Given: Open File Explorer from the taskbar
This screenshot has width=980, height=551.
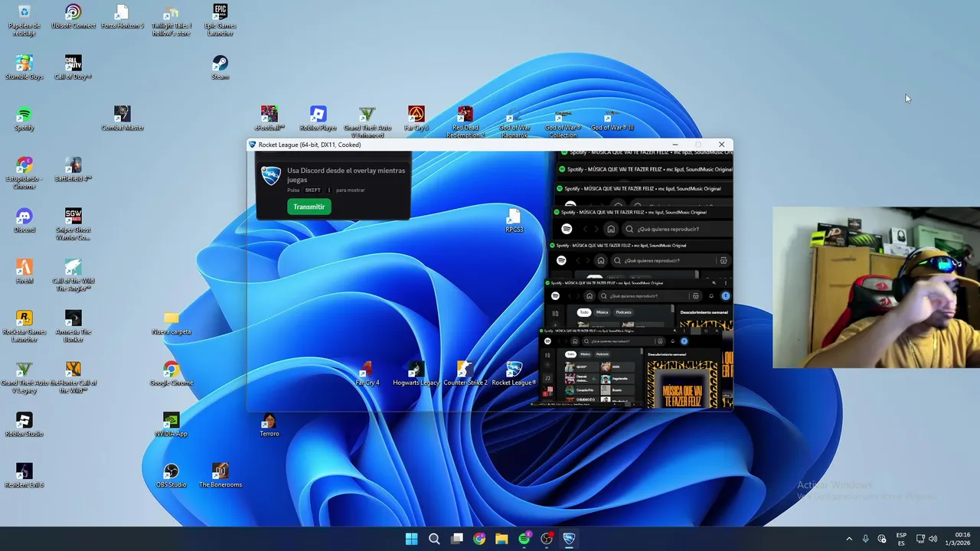Looking at the screenshot, I should click(501, 539).
